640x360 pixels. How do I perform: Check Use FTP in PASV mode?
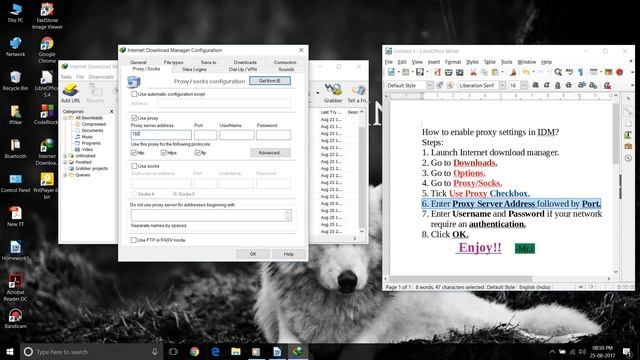133,240
